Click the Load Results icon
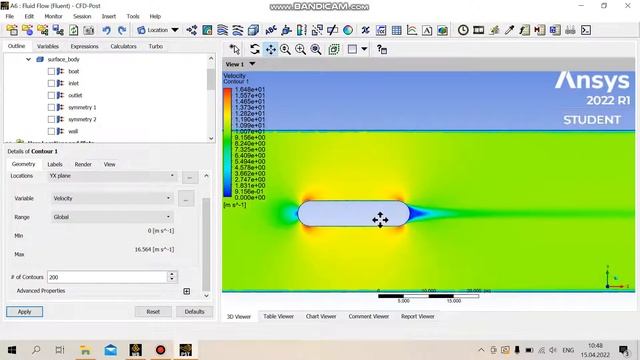This screenshot has width=640, height=360. (x=12, y=30)
